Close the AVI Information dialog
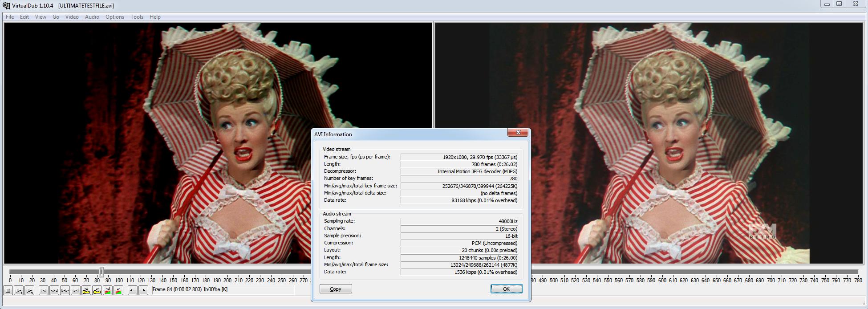868x309 pixels. tap(518, 133)
